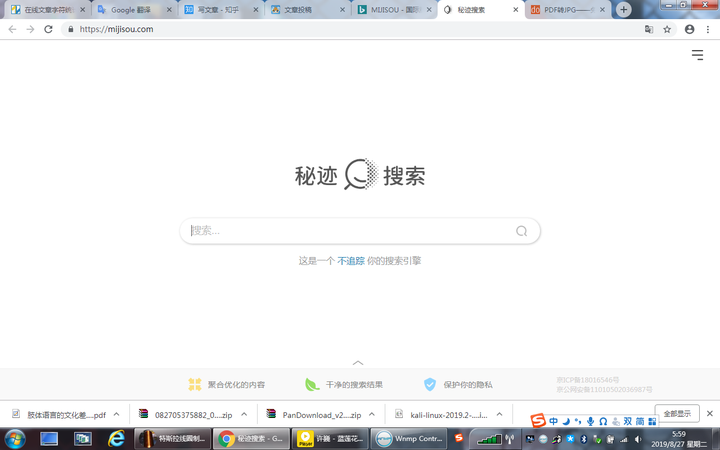720x450 pixels.
Task: Toggle Sogou IME moon half-width mode
Action: tap(566, 421)
